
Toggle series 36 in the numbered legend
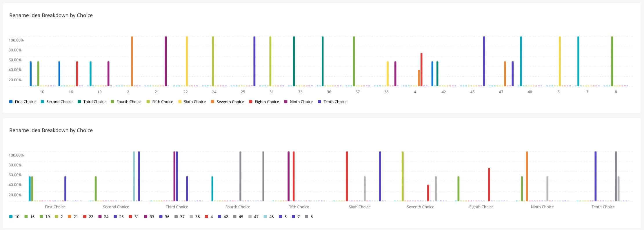coord(164,217)
